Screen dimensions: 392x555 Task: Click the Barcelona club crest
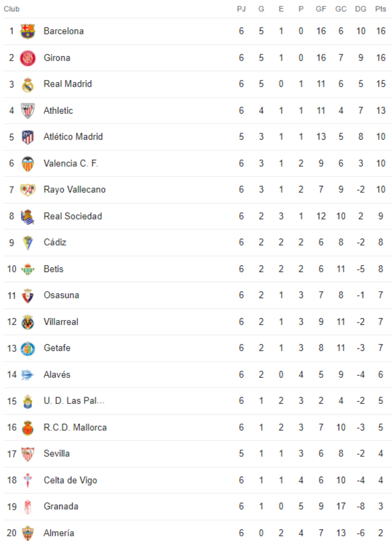(28, 31)
